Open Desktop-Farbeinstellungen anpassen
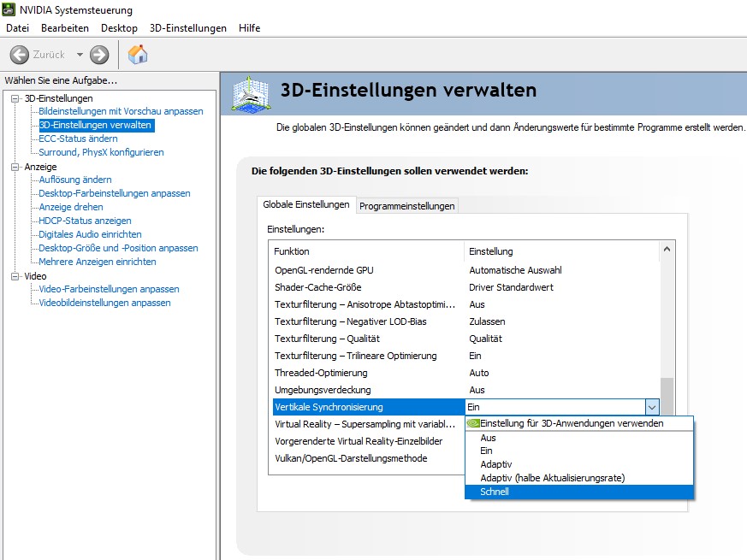This screenshot has width=747, height=560. 115,193
